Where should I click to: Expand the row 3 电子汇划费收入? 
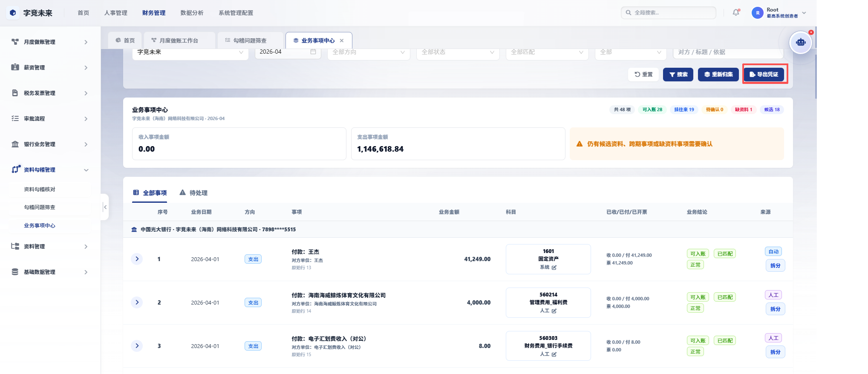(137, 345)
